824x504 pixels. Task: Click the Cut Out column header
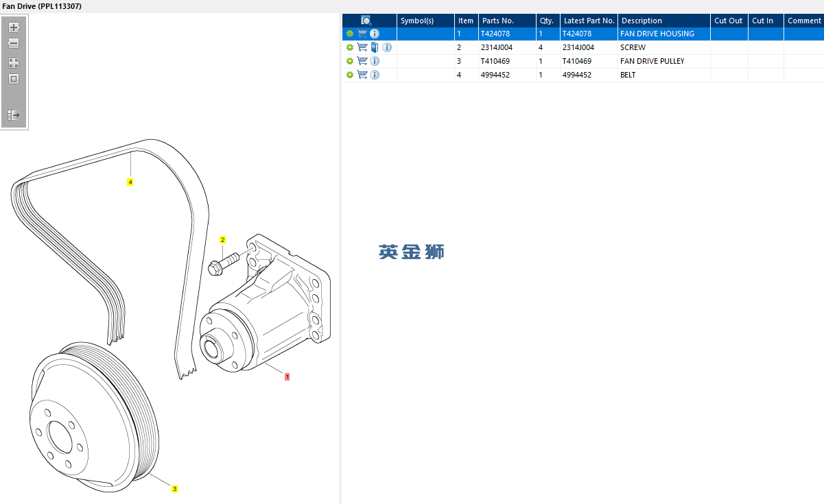point(729,21)
